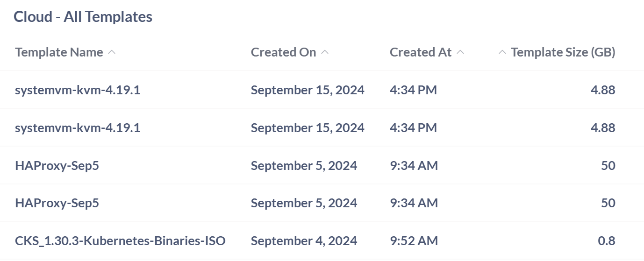Click the second HAProxy-Sep5 template name
The width and height of the screenshot is (644, 261).
57,203
